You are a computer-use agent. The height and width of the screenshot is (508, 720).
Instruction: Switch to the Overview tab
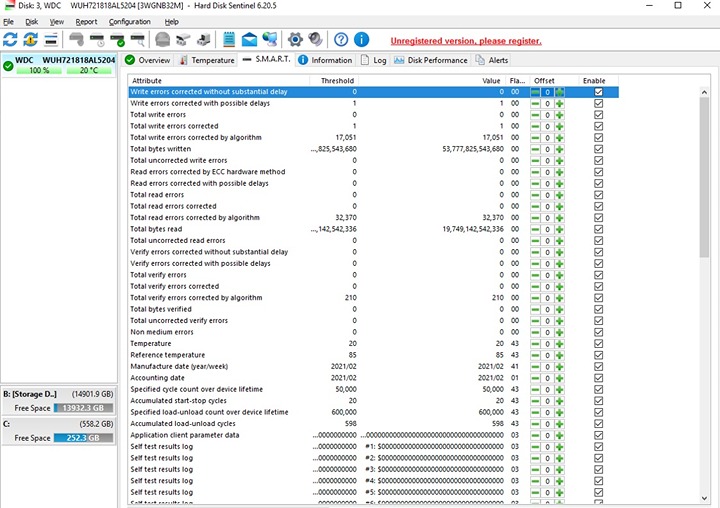pyautogui.click(x=148, y=60)
